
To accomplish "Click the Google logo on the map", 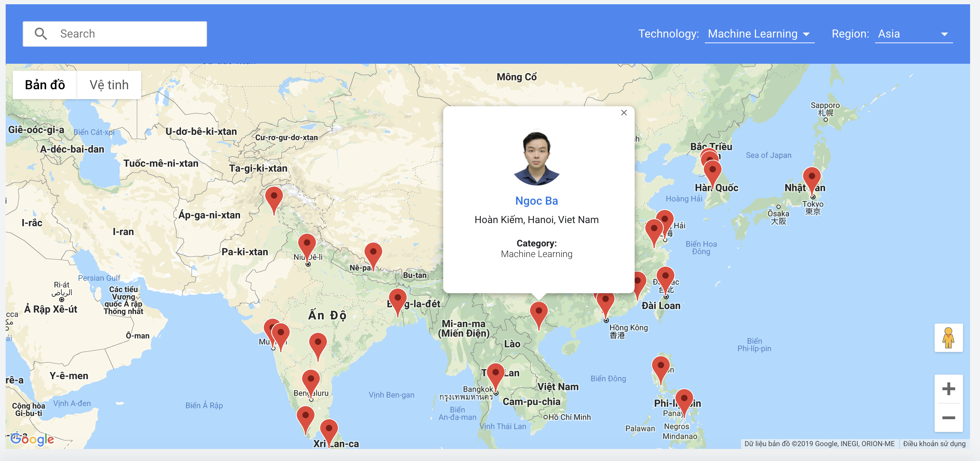I will click(x=32, y=439).
